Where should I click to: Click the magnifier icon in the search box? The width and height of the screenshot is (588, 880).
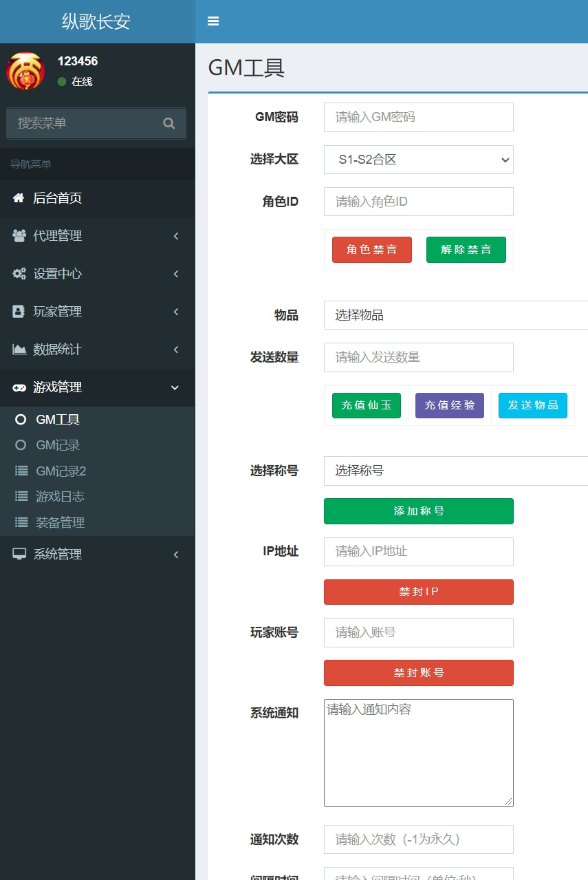pos(168,123)
